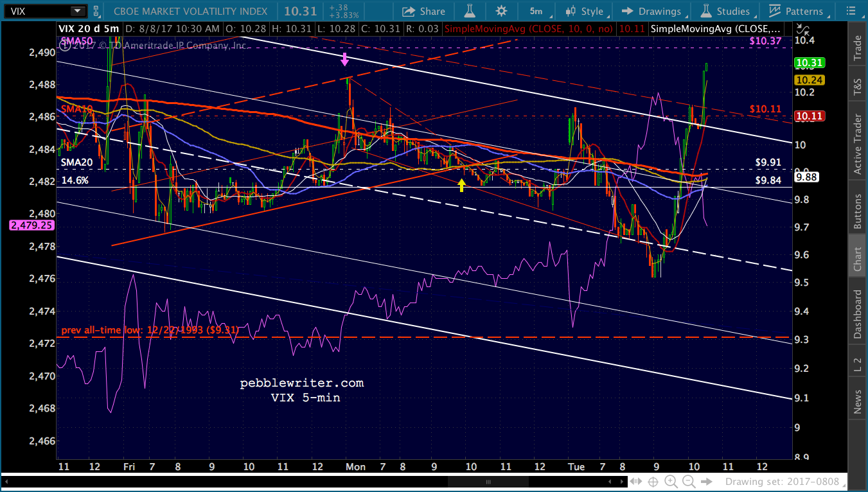Open chart settings gear icon
This screenshot has width=868, height=492.
point(501,11)
